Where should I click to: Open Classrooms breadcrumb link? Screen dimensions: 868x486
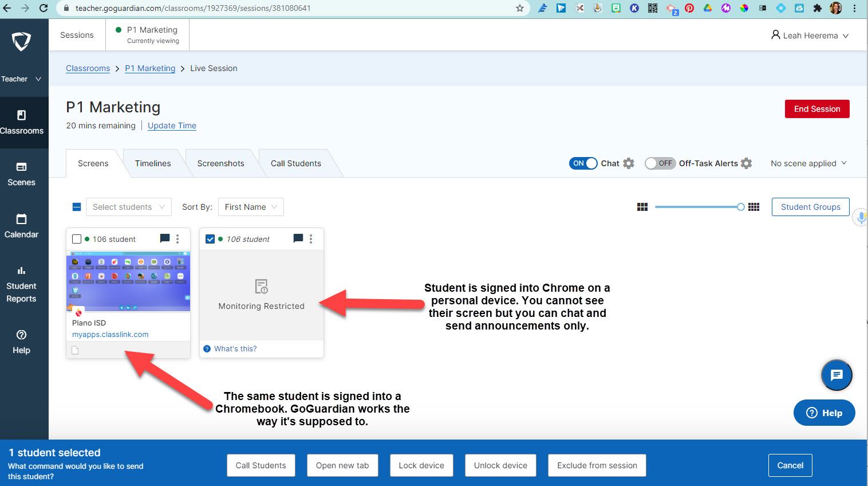pos(88,68)
